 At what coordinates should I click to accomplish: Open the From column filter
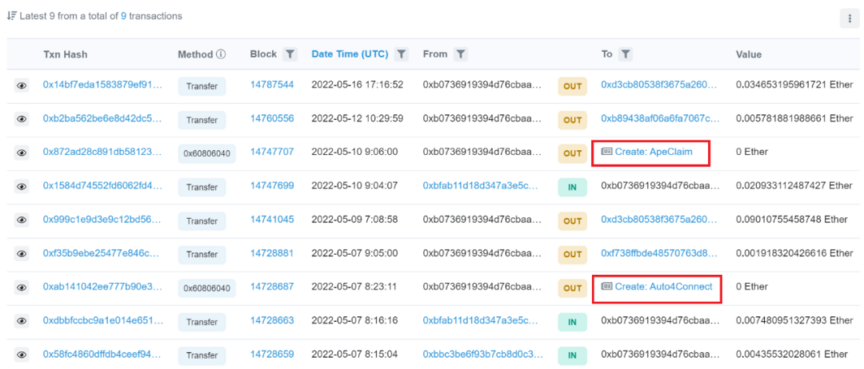coord(461,54)
